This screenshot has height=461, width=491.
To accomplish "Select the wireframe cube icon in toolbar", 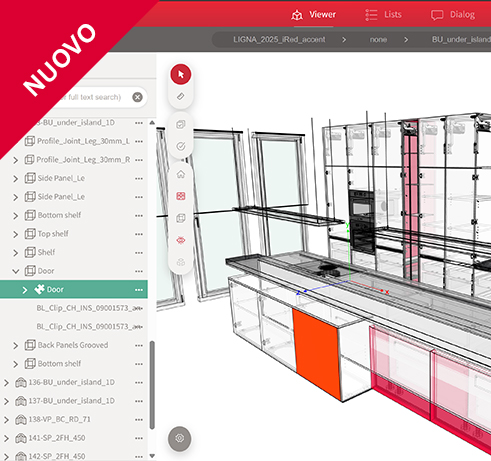I will click(181, 218).
